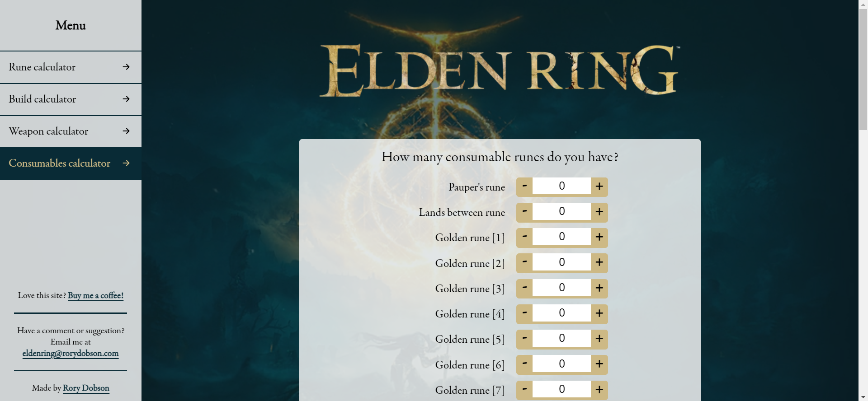Click Consumables calculator arrow icon
The width and height of the screenshot is (868, 401).
(126, 163)
